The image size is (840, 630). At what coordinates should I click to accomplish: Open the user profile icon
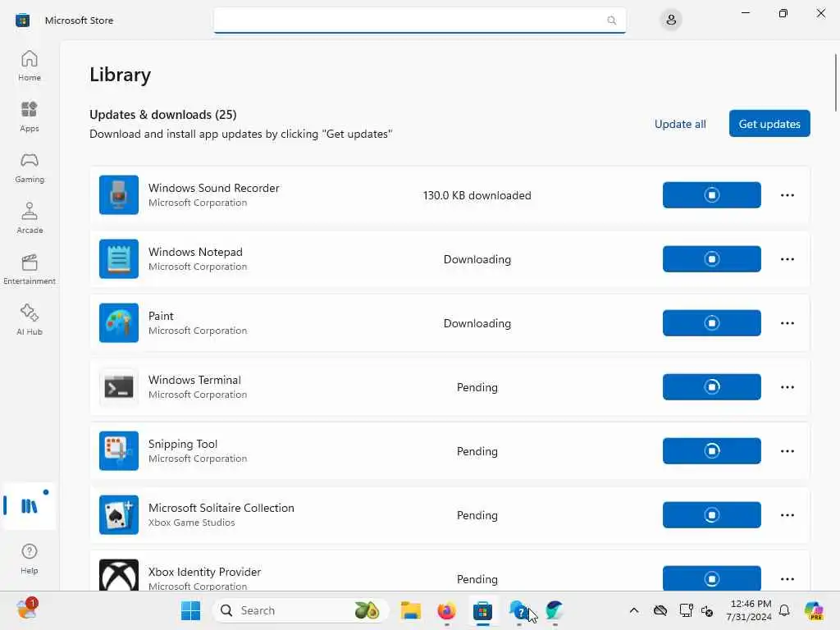click(671, 21)
